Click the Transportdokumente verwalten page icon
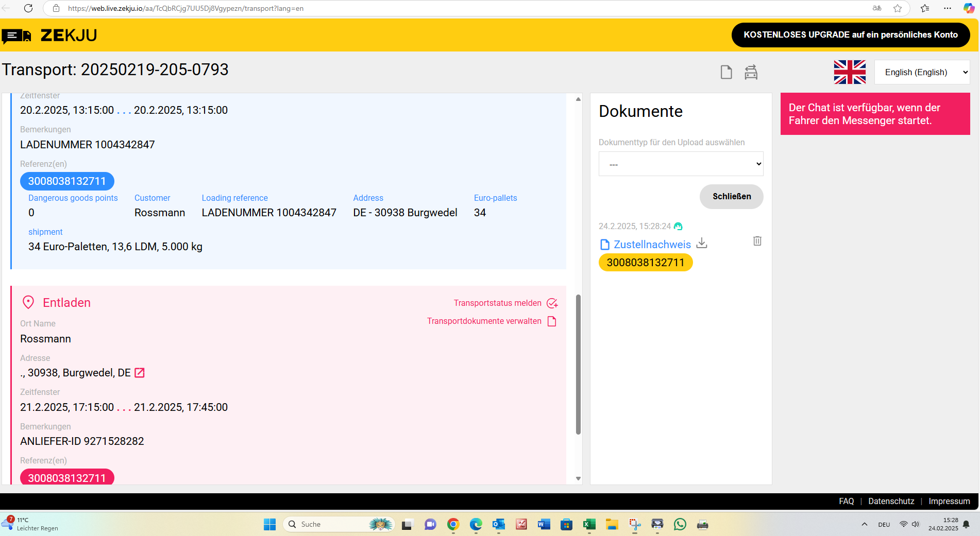The height and width of the screenshot is (536, 980). (x=552, y=321)
